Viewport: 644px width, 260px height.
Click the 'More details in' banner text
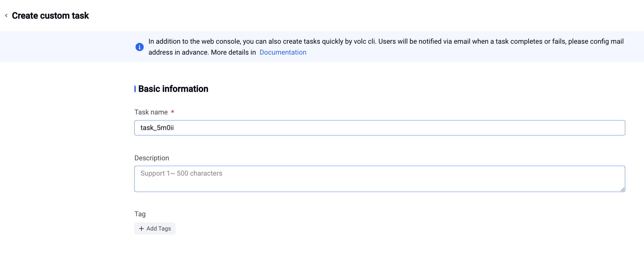[233, 52]
